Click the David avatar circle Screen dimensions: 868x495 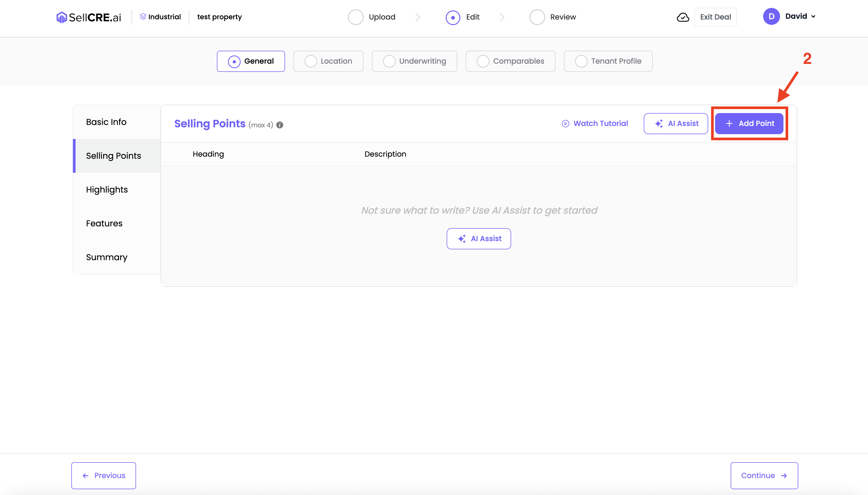click(x=771, y=17)
